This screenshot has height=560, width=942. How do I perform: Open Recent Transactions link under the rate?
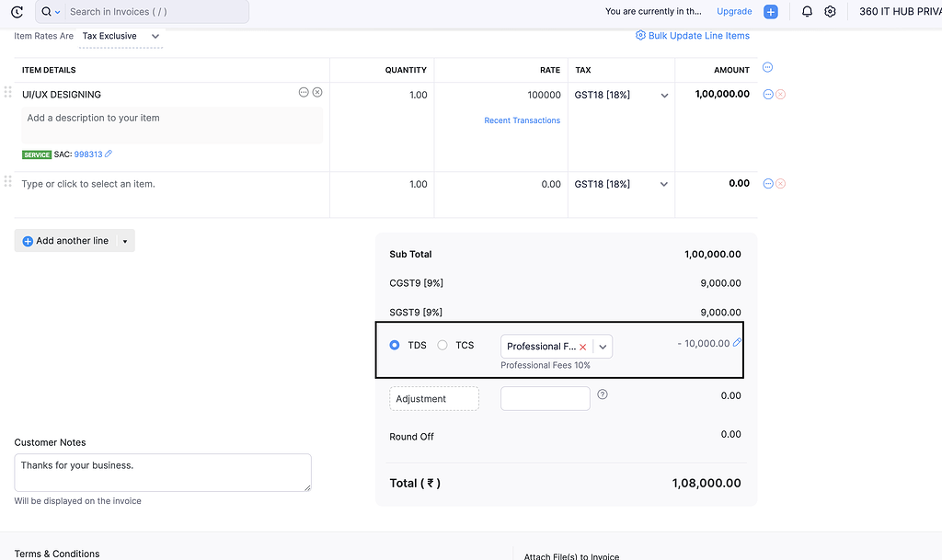522,120
